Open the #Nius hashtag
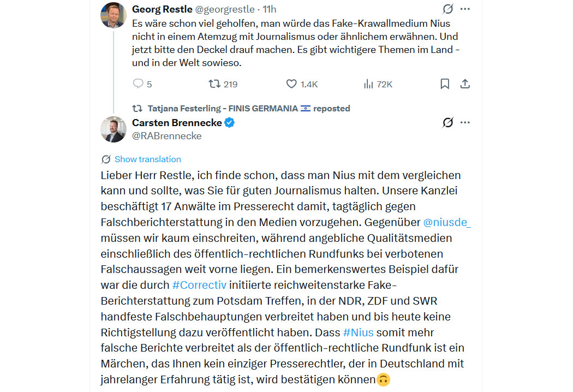This screenshot has height=392, width=573. click(358, 332)
